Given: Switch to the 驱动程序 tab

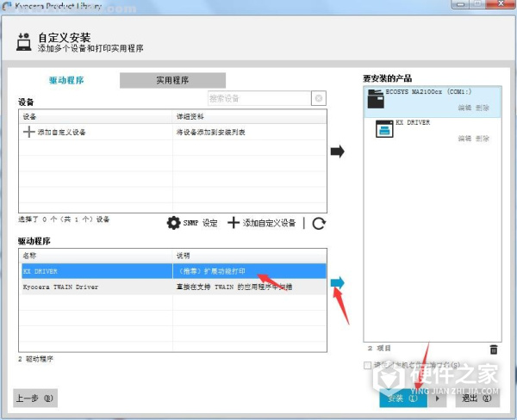Looking at the screenshot, I should coord(66,80).
